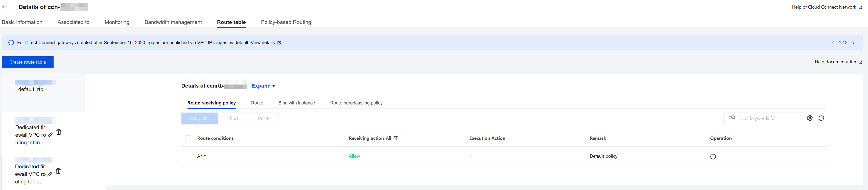
Task: Show the previous notice with the left chevron
Action: pos(833,43)
